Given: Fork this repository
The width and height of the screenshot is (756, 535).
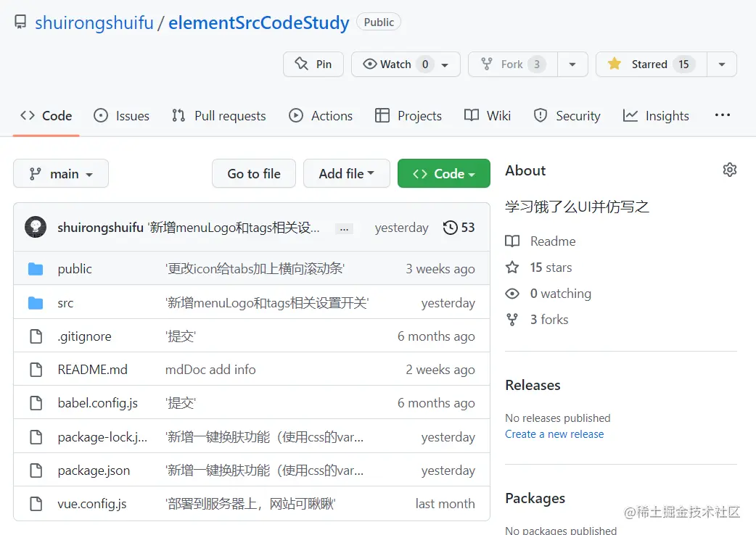Looking at the screenshot, I should 513,64.
